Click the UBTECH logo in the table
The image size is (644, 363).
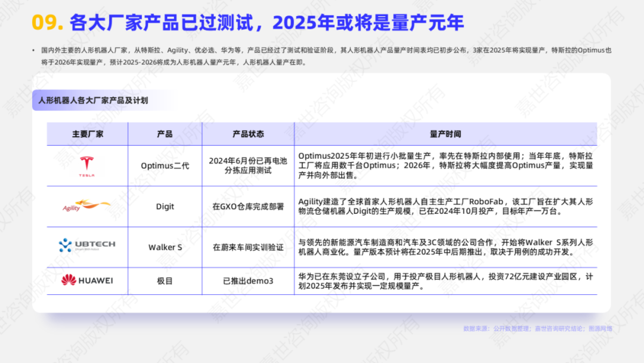tap(87, 245)
